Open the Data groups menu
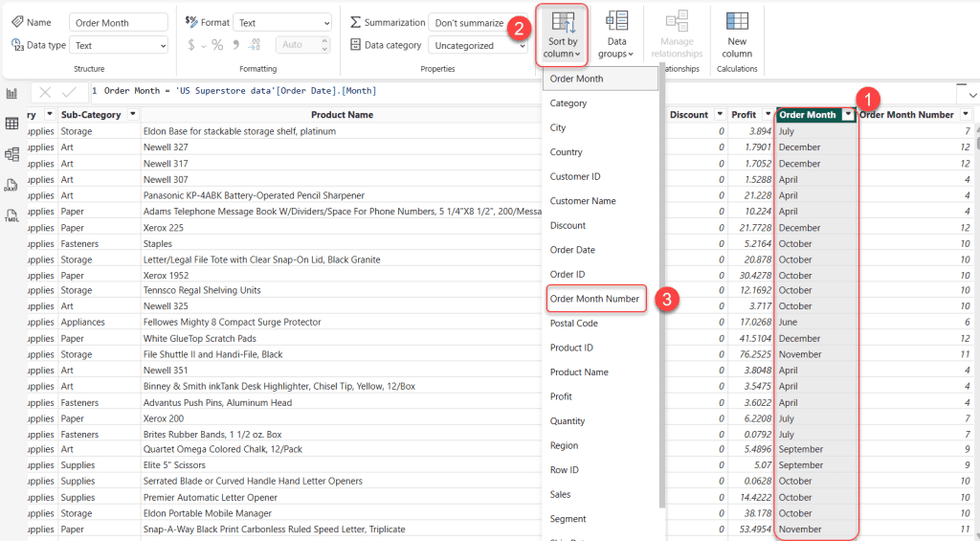 pos(615,35)
